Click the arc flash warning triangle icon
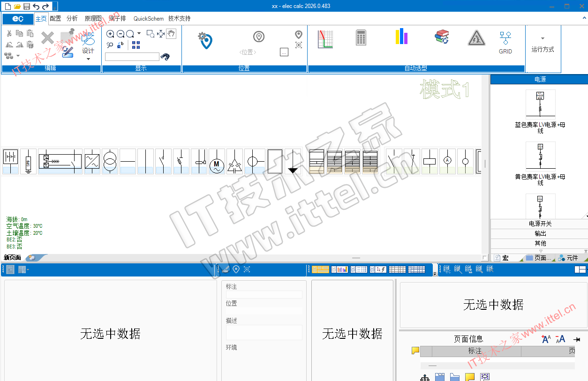The width and height of the screenshot is (588, 381). tap(476, 38)
